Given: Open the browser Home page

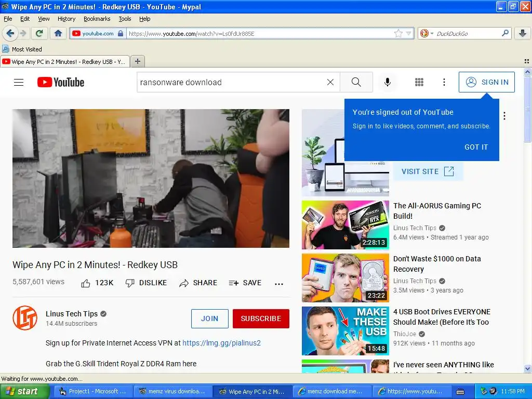Looking at the screenshot, I should [58, 33].
